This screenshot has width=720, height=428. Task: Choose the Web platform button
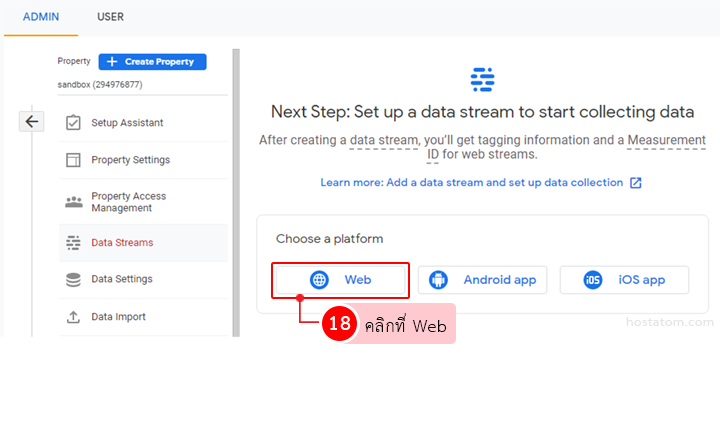340,280
